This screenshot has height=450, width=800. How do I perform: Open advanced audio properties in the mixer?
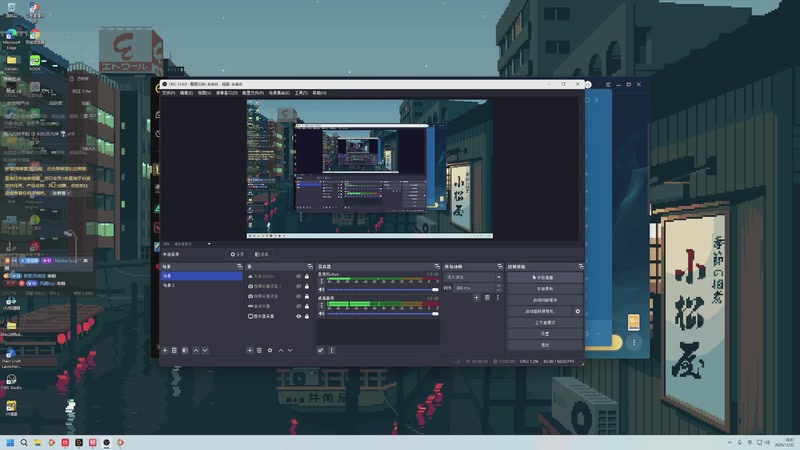point(320,351)
